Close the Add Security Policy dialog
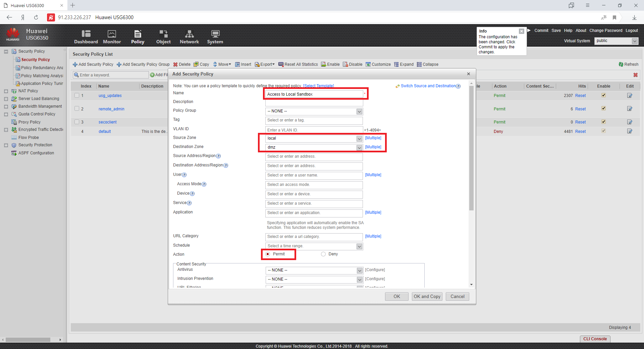Image resolution: width=644 pixels, height=349 pixels. point(469,74)
